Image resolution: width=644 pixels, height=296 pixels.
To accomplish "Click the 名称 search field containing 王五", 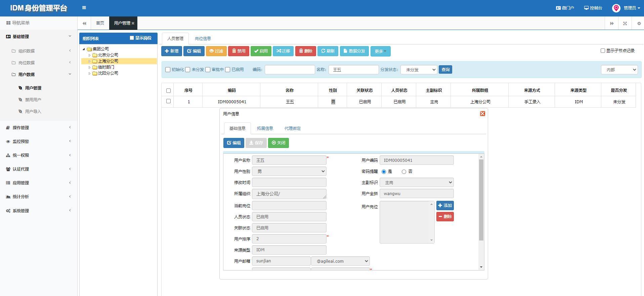I will (354, 70).
